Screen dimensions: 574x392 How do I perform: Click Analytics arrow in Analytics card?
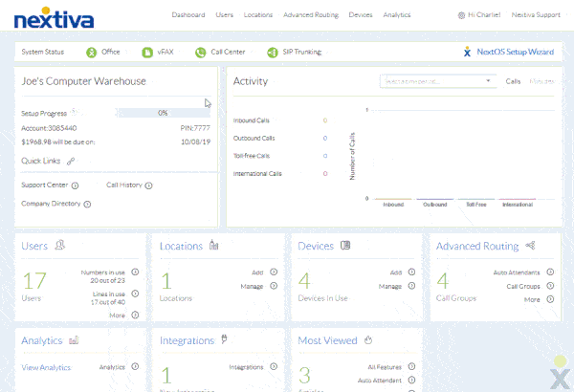tap(135, 366)
